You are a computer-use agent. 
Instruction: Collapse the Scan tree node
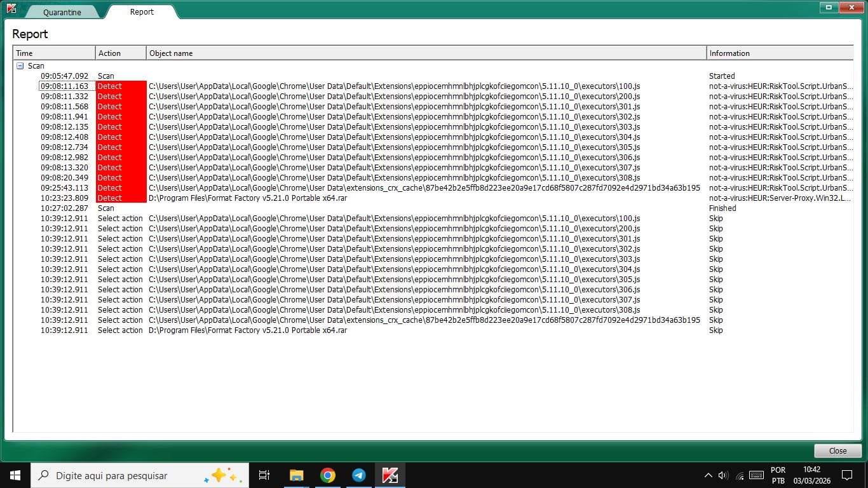(20, 66)
